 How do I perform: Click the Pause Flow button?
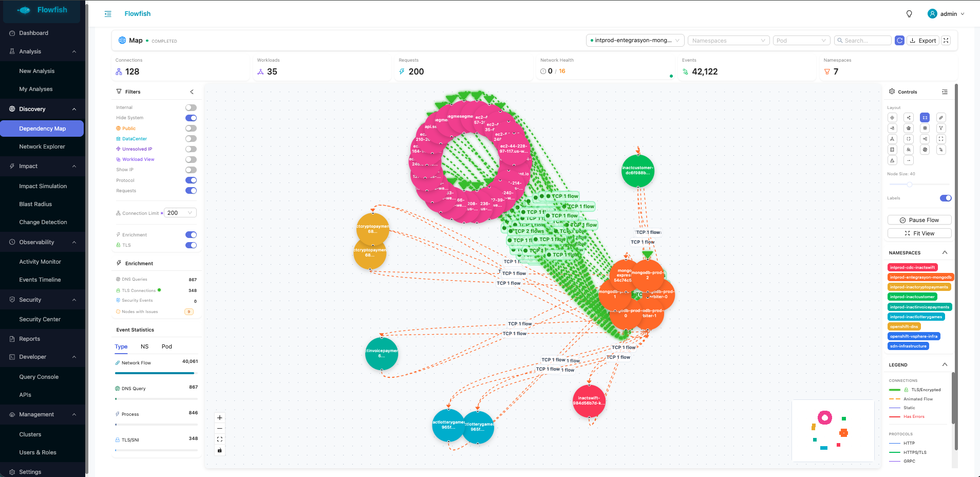919,220
